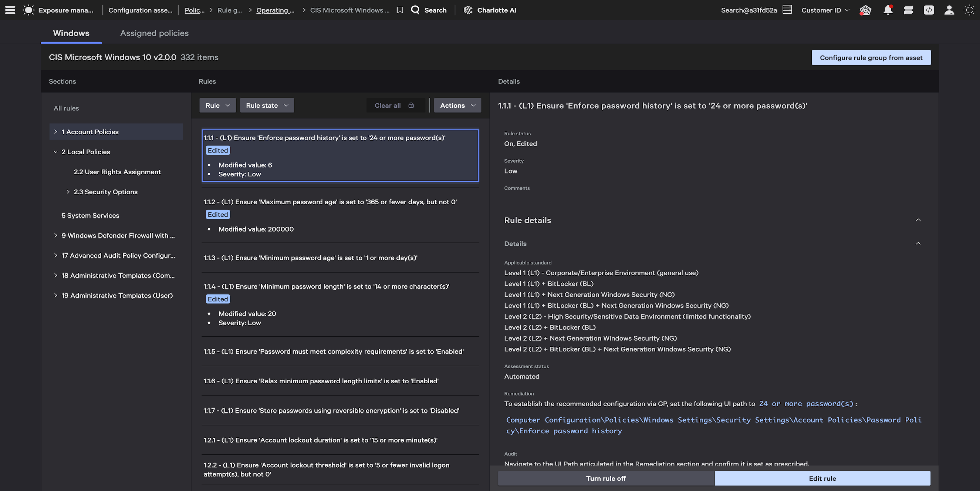This screenshot has width=980, height=491.
Task: Expand 18 Administrative Templates (Computer) section
Action: pos(55,276)
